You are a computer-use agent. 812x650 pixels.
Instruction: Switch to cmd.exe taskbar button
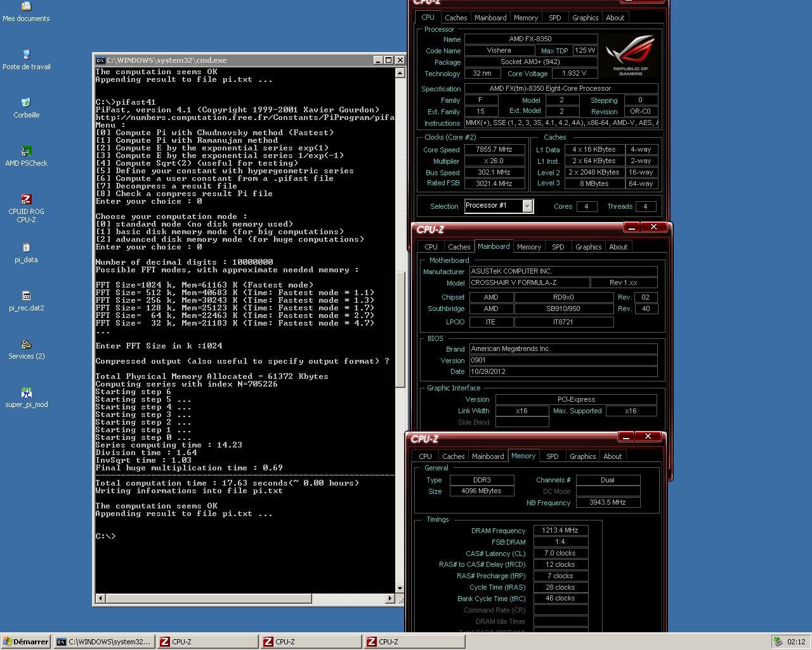click(104, 642)
